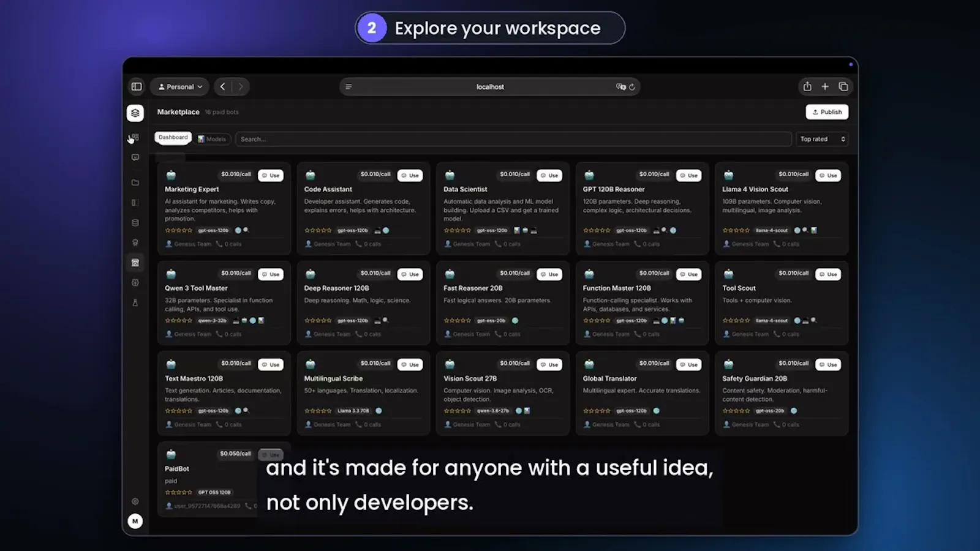Viewport: 980px width, 551px height.
Task: Open the robot agent icon in sidebar
Action: pyautogui.click(x=135, y=242)
